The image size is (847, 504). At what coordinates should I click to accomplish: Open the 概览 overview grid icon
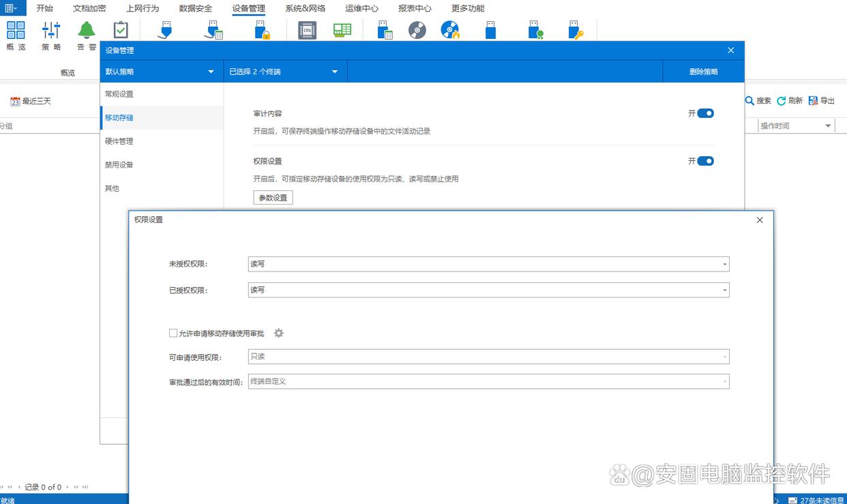click(16, 31)
